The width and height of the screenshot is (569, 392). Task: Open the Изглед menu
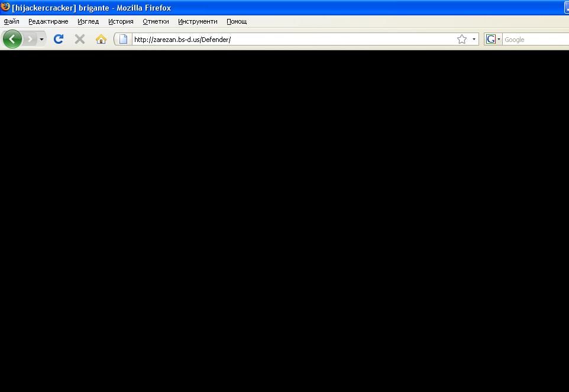[x=88, y=21]
